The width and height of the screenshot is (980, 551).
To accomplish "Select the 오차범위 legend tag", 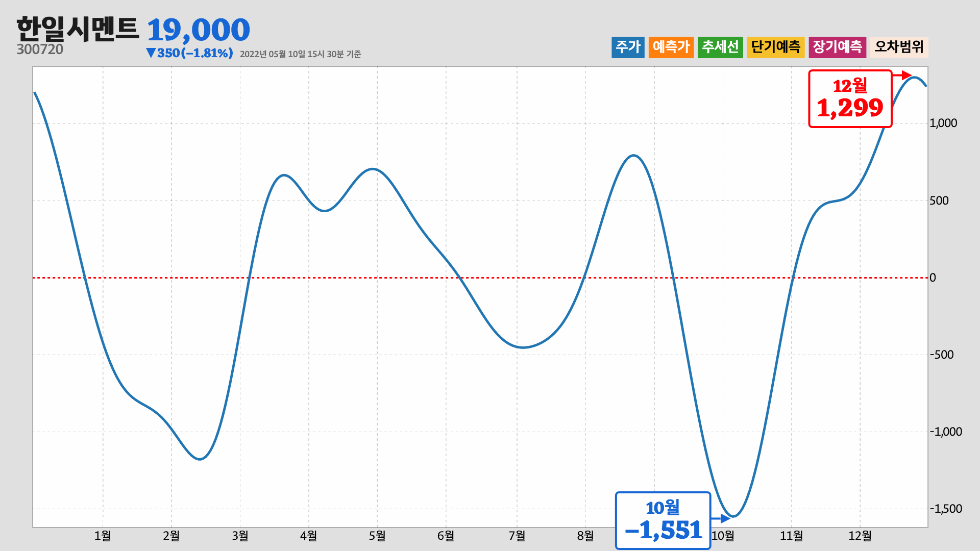I will click(x=899, y=47).
